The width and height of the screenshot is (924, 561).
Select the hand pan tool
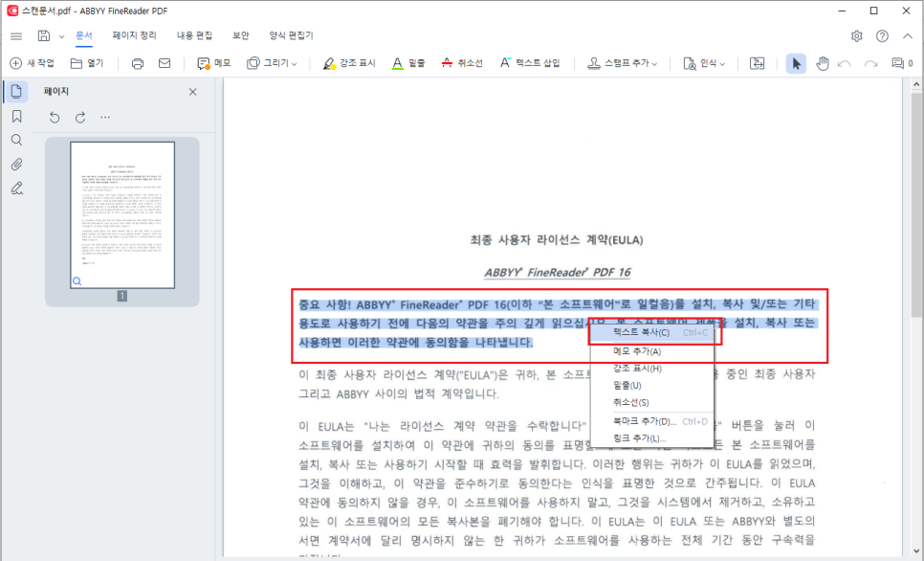pos(822,63)
